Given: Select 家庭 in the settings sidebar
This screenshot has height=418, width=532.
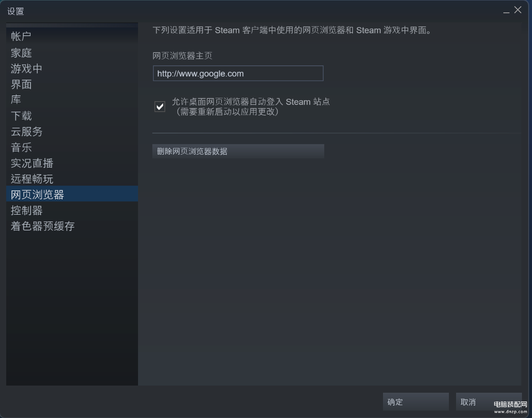Looking at the screenshot, I should coord(21,52).
